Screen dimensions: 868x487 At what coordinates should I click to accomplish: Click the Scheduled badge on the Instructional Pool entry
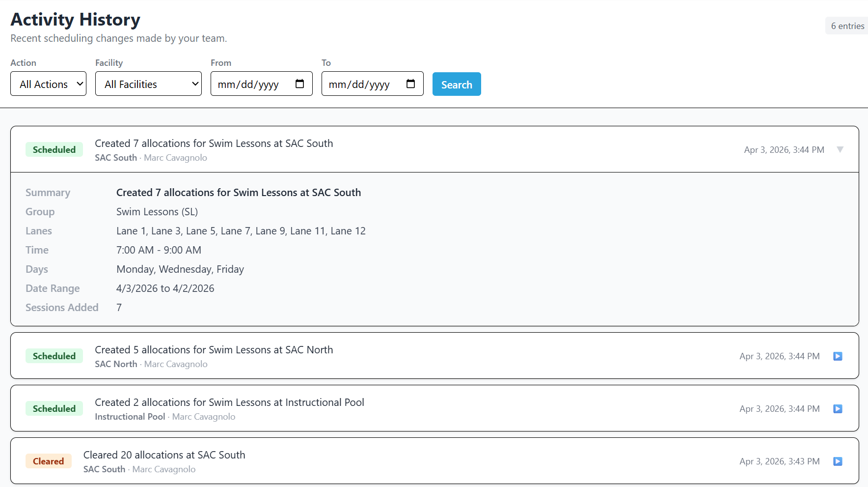54,408
